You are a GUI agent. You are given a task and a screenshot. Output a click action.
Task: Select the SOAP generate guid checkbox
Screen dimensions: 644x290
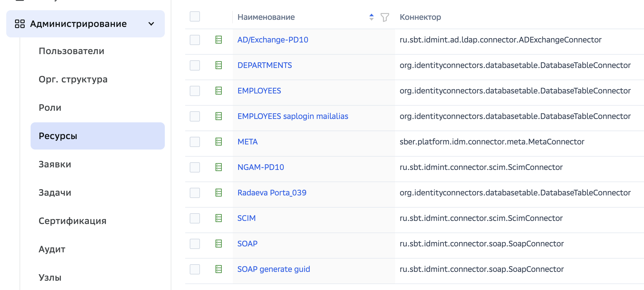(195, 269)
